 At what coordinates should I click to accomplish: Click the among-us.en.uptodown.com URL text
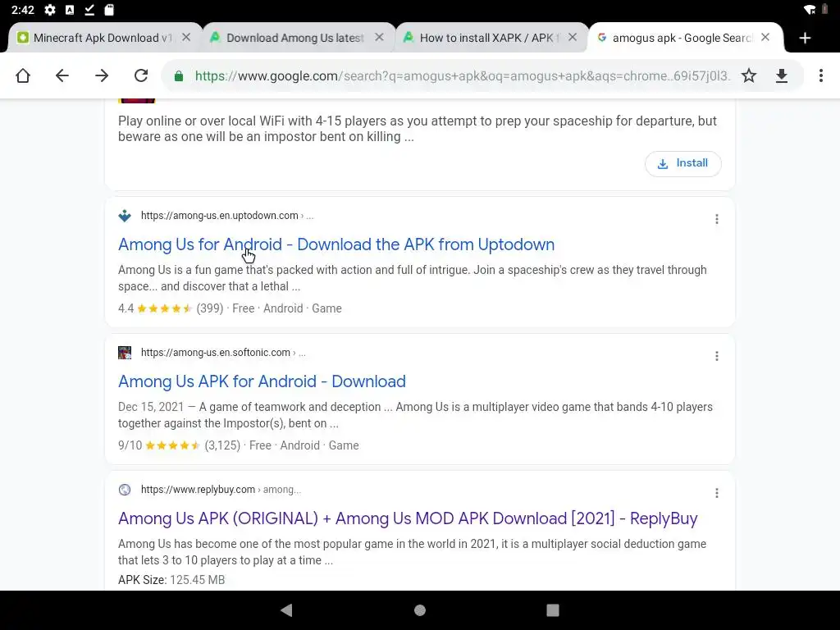[x=220, y=216]
